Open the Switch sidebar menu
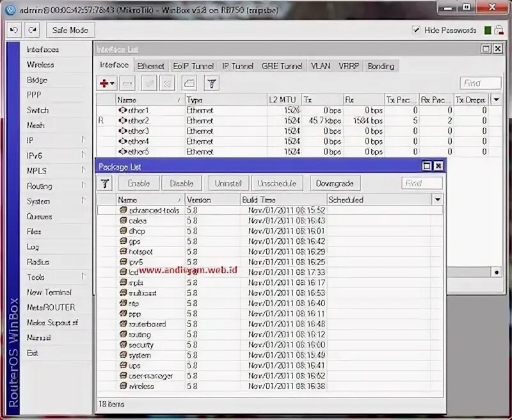The image size is (512, 420). pos(38,110)
